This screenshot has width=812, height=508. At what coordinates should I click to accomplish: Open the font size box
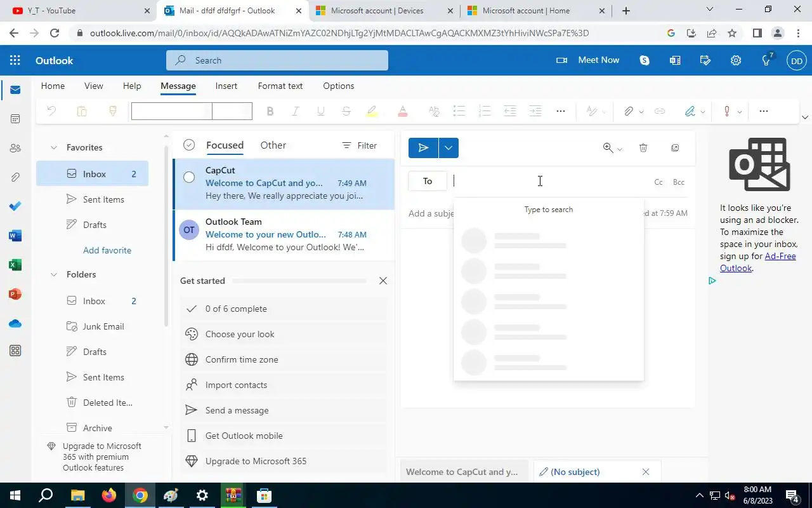click(232, 111)
